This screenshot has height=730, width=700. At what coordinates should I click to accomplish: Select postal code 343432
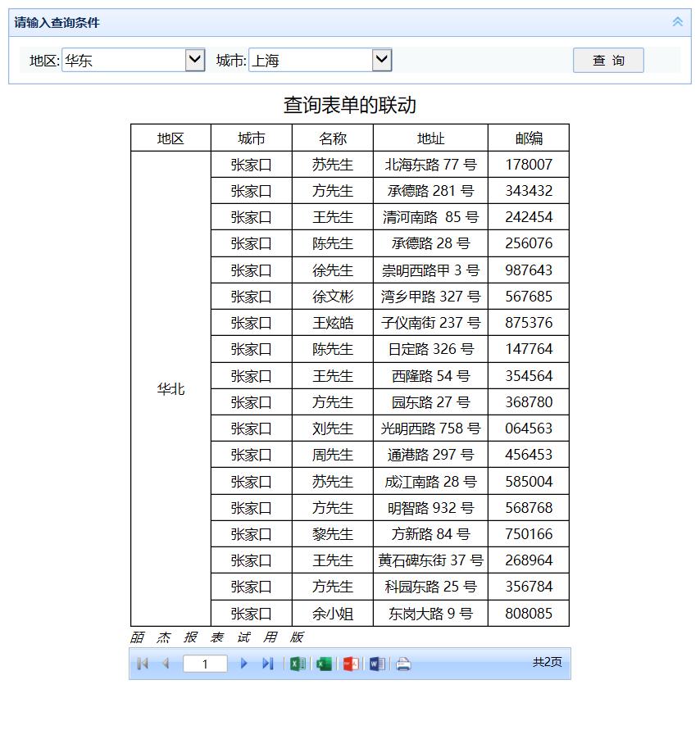(x=529, y=190)
